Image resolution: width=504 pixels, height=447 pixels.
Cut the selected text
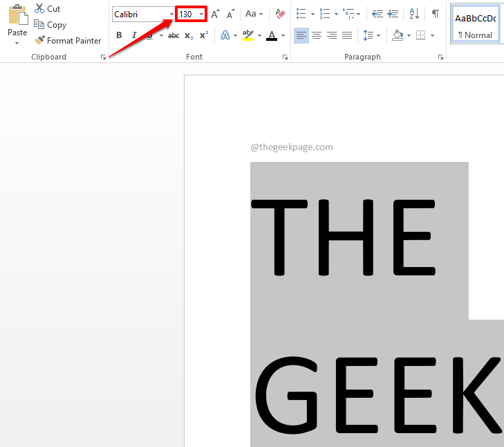click(x=47, y=9)
